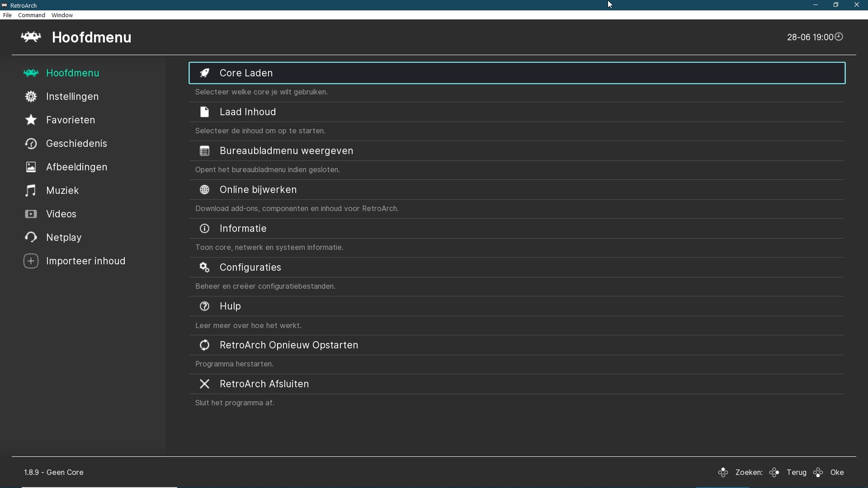Click 'Selecteer de inhoud om op te starten.' text
The width and height of the screenshot is (868, 488).
point(260,131)
